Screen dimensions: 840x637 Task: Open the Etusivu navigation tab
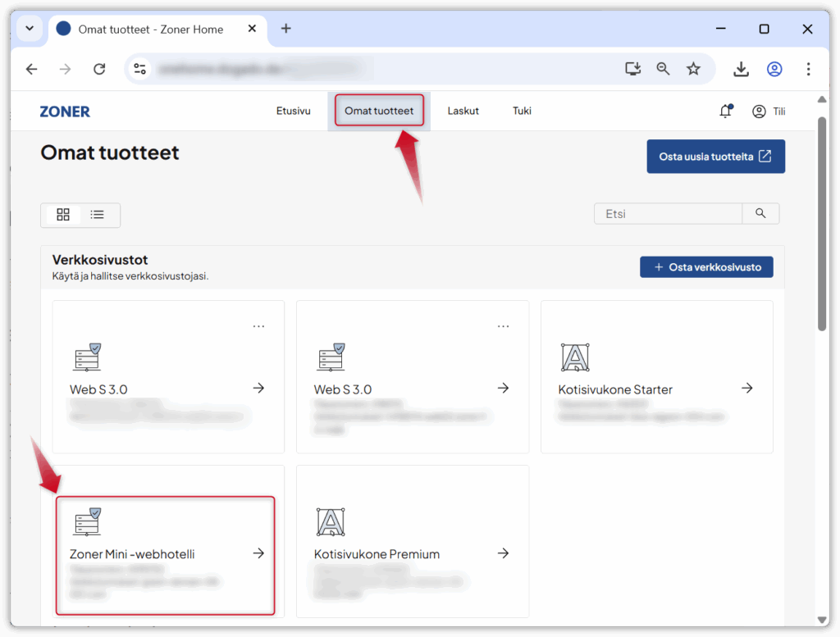293,111
